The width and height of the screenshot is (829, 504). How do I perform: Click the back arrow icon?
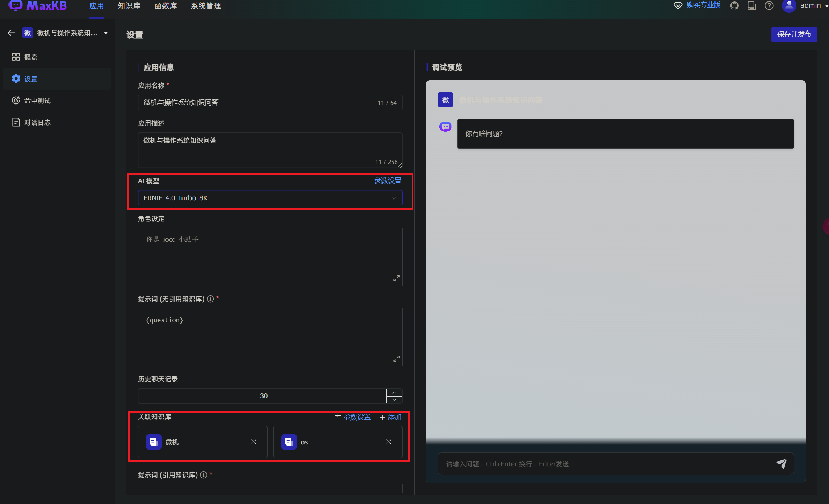coord(11,33)
